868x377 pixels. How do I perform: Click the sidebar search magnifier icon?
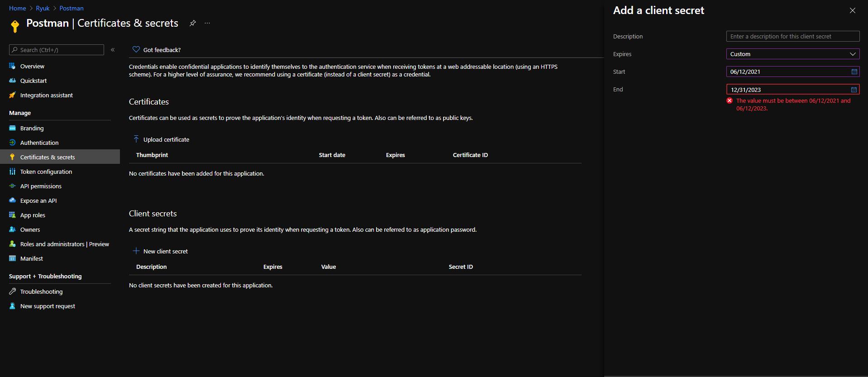point(15,50)
